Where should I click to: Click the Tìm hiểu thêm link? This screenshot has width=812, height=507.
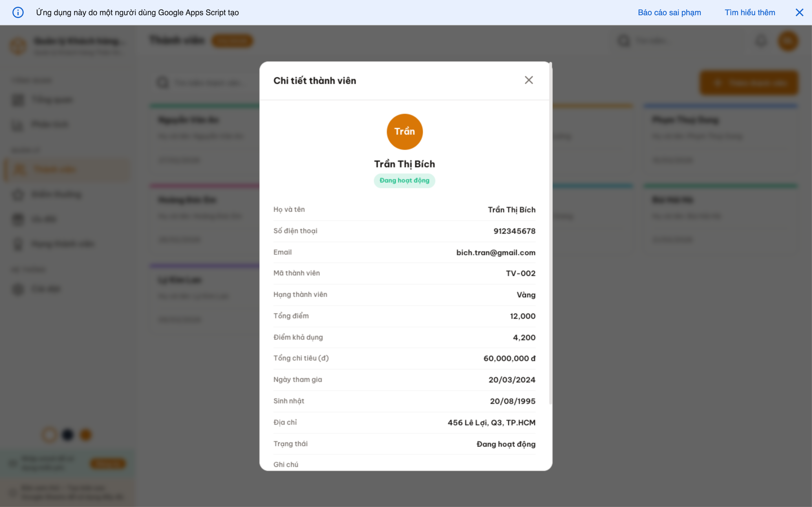tap(750, 12)
